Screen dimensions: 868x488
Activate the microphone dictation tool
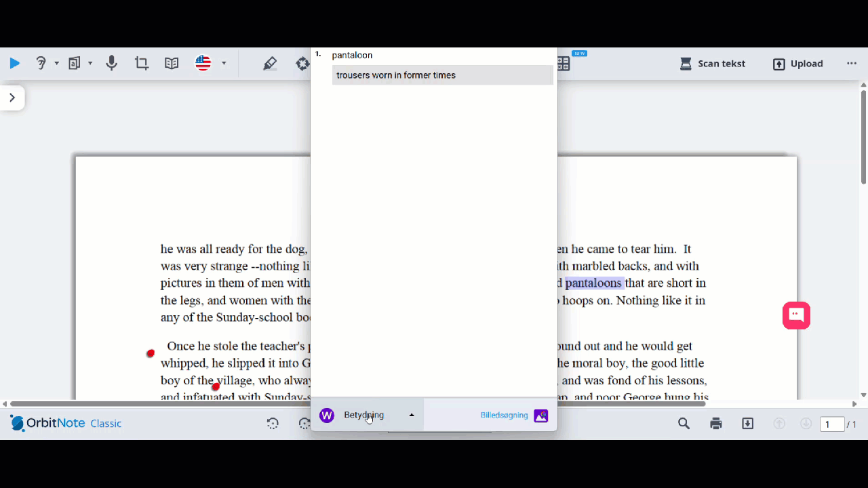coord(112,64)
